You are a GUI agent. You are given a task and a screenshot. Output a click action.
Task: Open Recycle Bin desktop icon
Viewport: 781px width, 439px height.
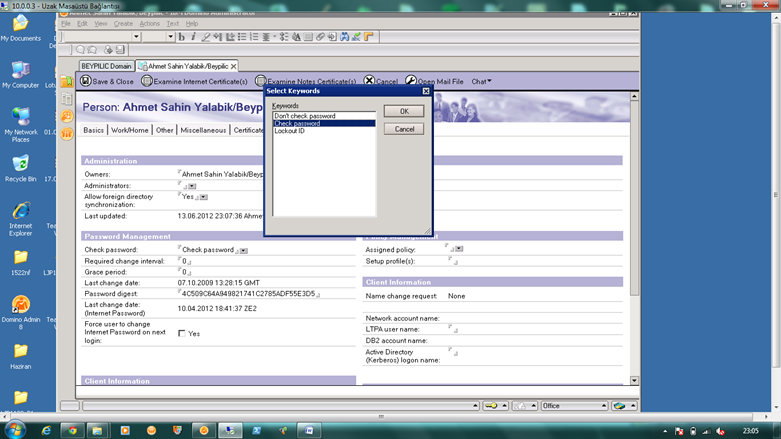(x=20, y=168)
